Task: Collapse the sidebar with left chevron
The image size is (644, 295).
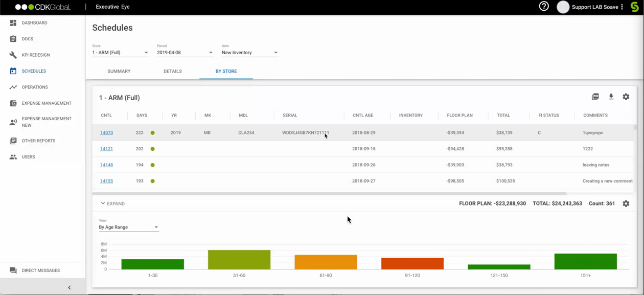Action: [x=70, y=287]
